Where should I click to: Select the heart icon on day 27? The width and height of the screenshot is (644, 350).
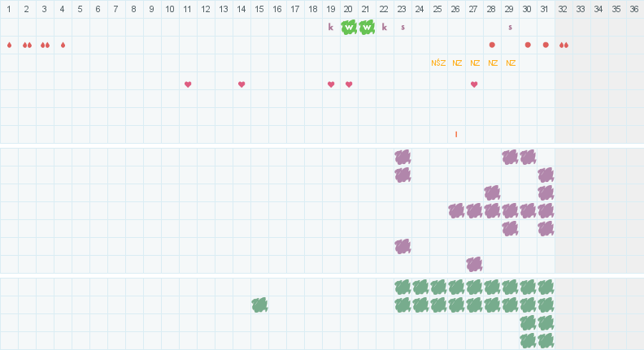click(474, 84)
